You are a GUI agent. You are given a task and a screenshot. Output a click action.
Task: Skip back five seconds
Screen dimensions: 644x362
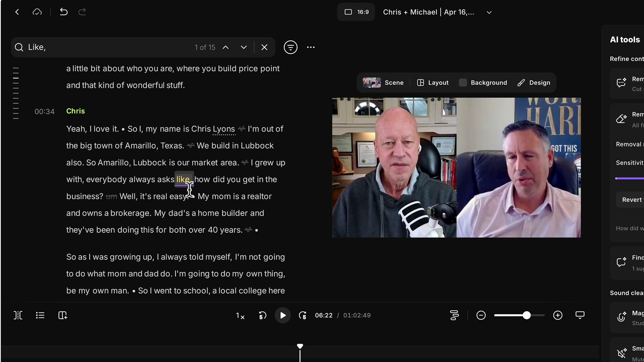point(263,315)
